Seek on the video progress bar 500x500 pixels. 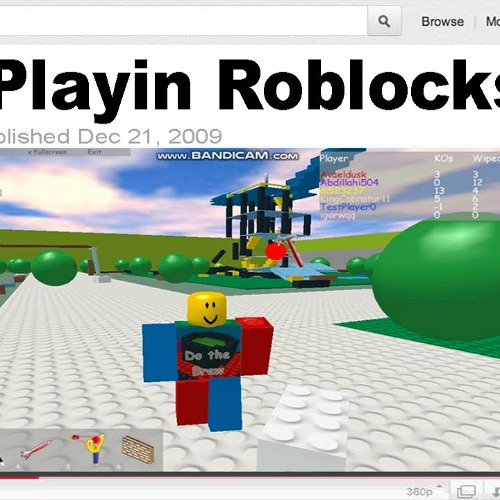point(250,477)
